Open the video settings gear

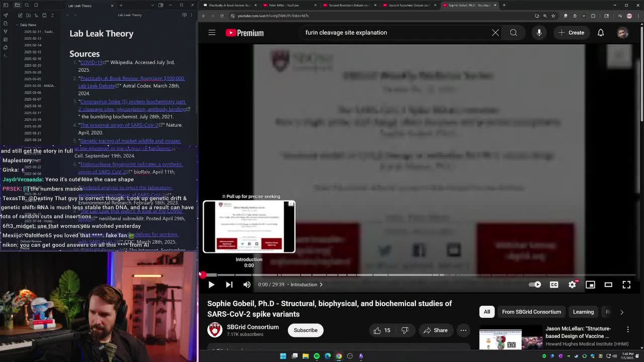pyautogui.click(x=572, y=285)
